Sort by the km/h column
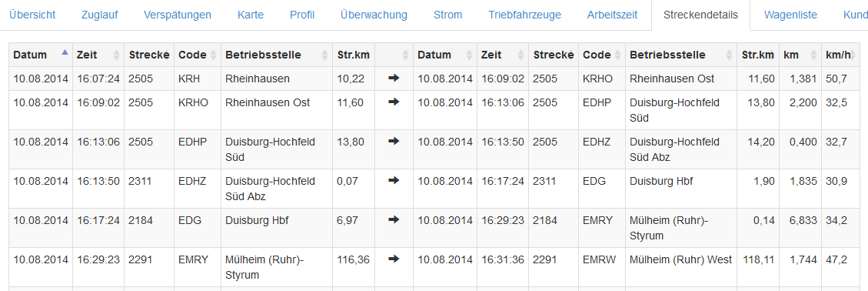Screen dimensions: 868x291 [x=836, y=55]
